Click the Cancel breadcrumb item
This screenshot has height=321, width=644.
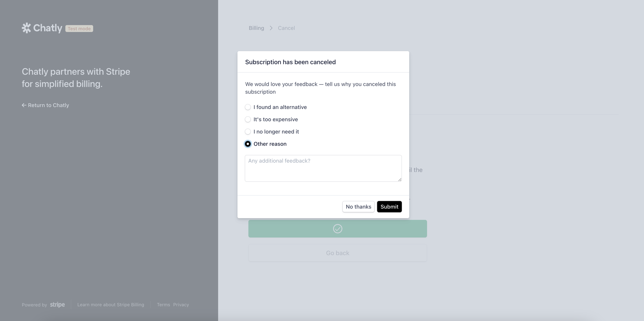coord(286,28)
